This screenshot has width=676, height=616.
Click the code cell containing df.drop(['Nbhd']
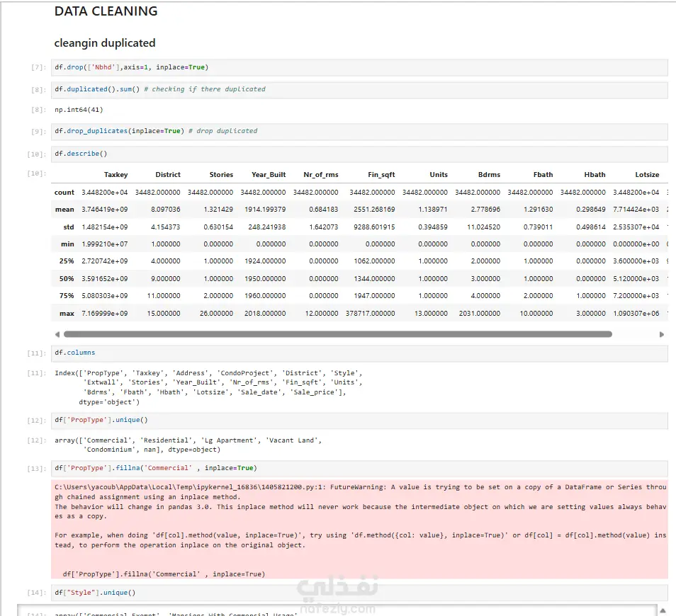(359, 67)
